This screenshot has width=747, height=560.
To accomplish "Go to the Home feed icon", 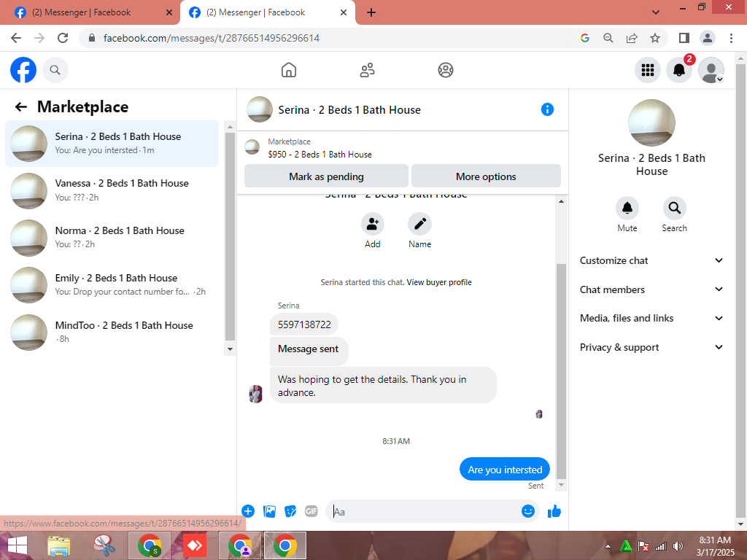I will click(x=289, y=70).
